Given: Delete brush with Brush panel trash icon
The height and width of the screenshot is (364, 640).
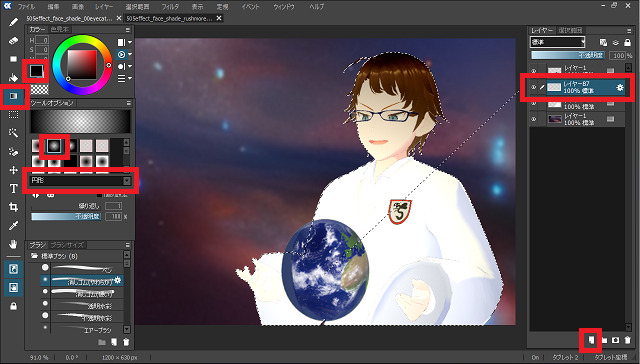Looking at the screenshot, I should click(127, 342).
